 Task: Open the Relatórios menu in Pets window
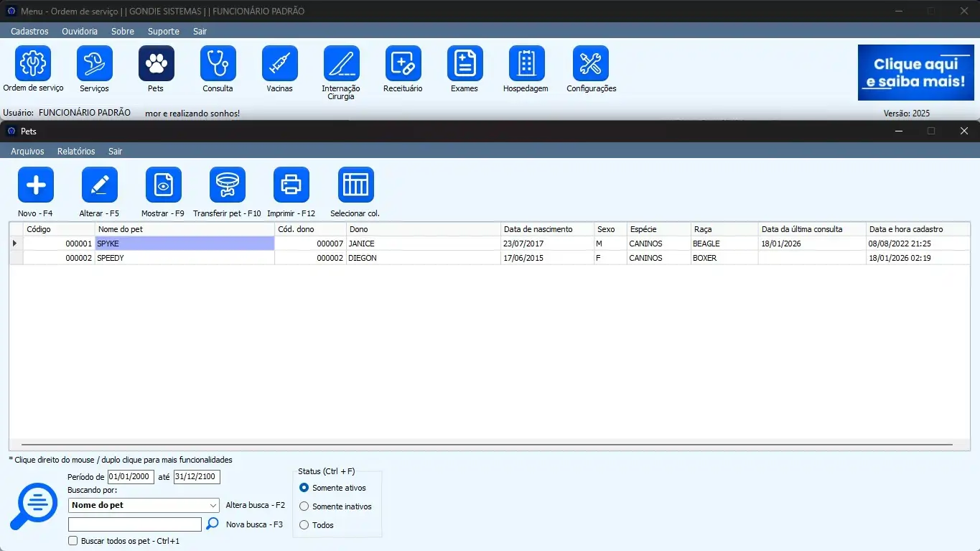tap(76, 152)
